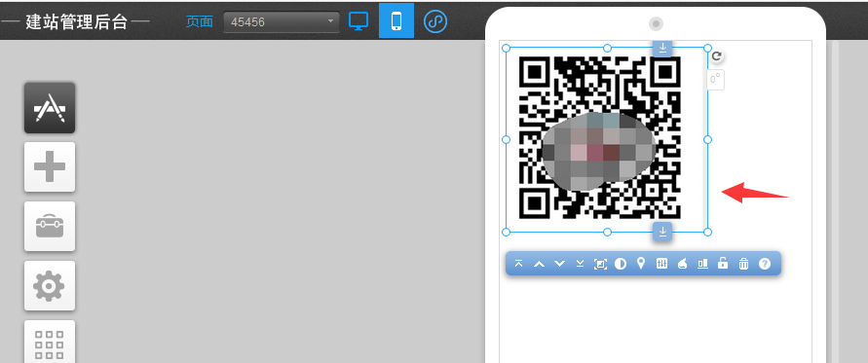
Task: Click the 页面 page label
Action: tap(200, 21)
